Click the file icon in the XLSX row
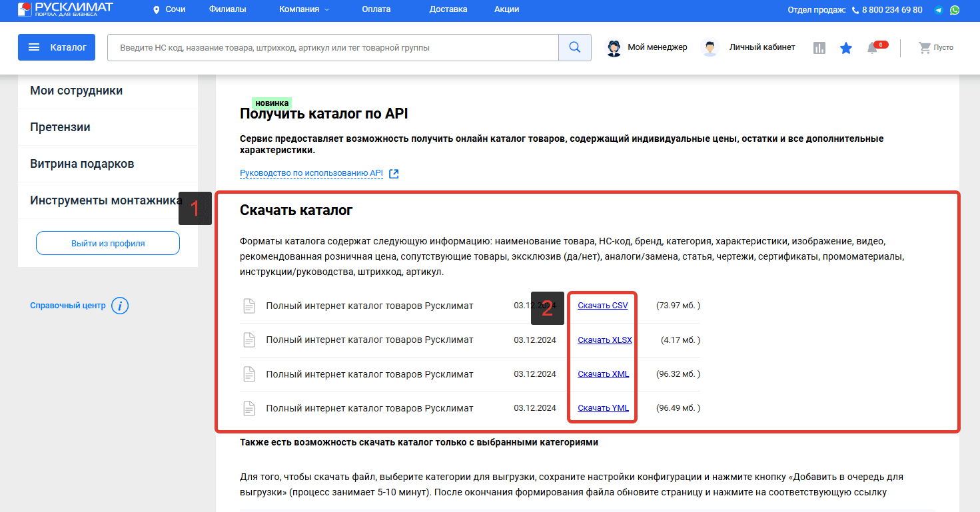The height and width of the screenshot is (512, 980). click(249, 340)
